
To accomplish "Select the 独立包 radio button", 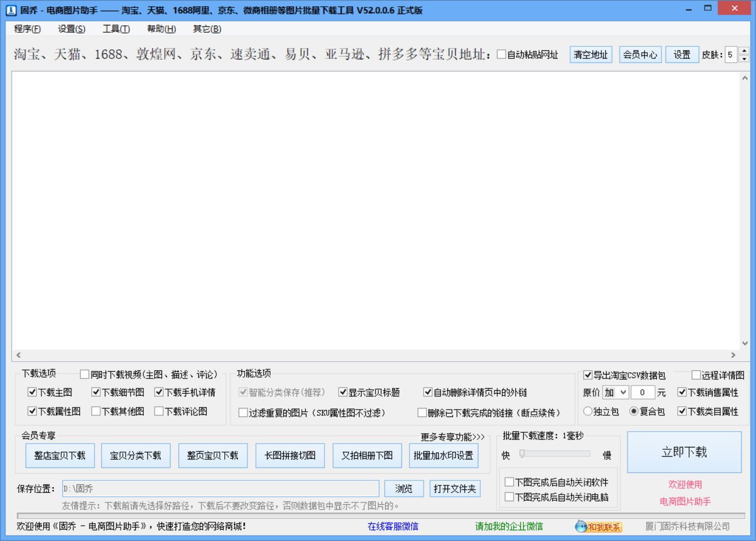I will point(587,412).
